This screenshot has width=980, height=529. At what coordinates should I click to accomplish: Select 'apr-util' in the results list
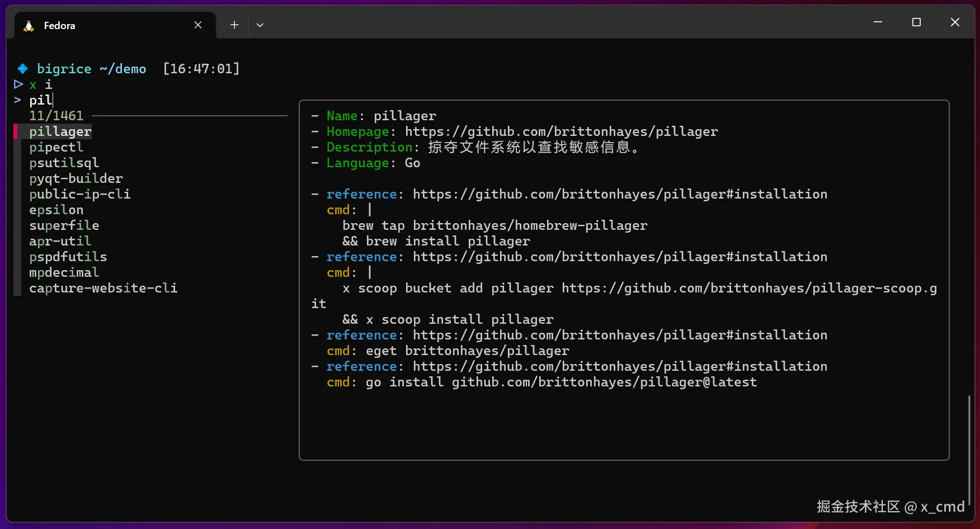point(60,241)
